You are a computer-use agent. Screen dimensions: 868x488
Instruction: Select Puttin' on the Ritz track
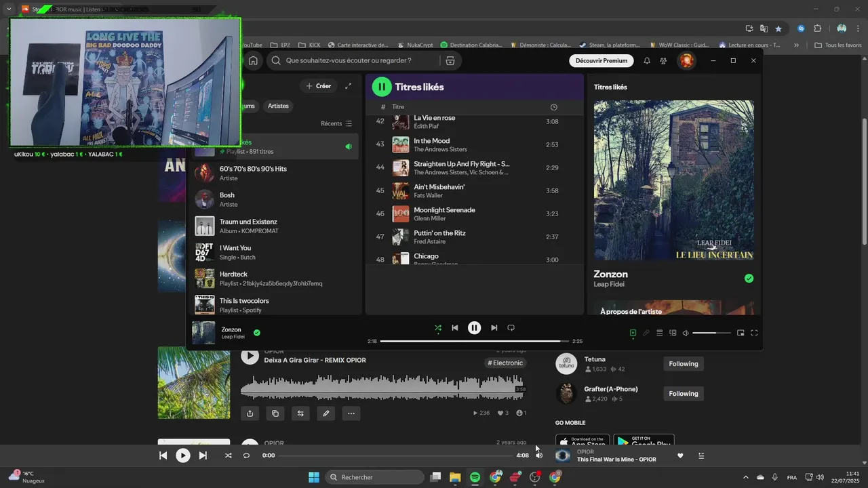pos(473,237)
